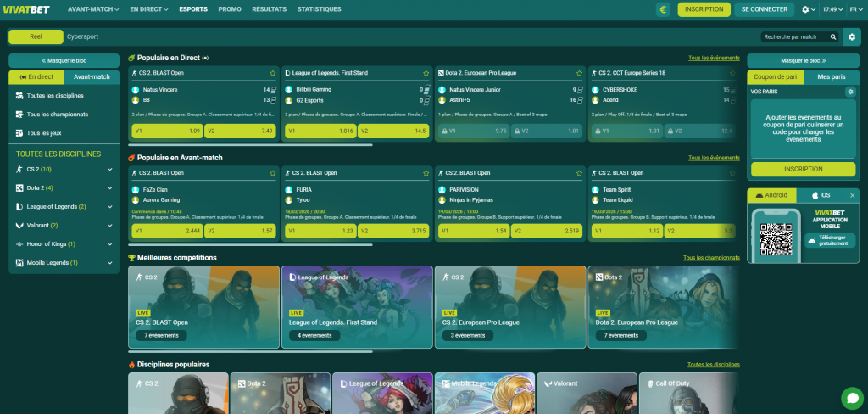868x414 pixels.
Task: Open the search filter settings gear
Action: (852, 36)
